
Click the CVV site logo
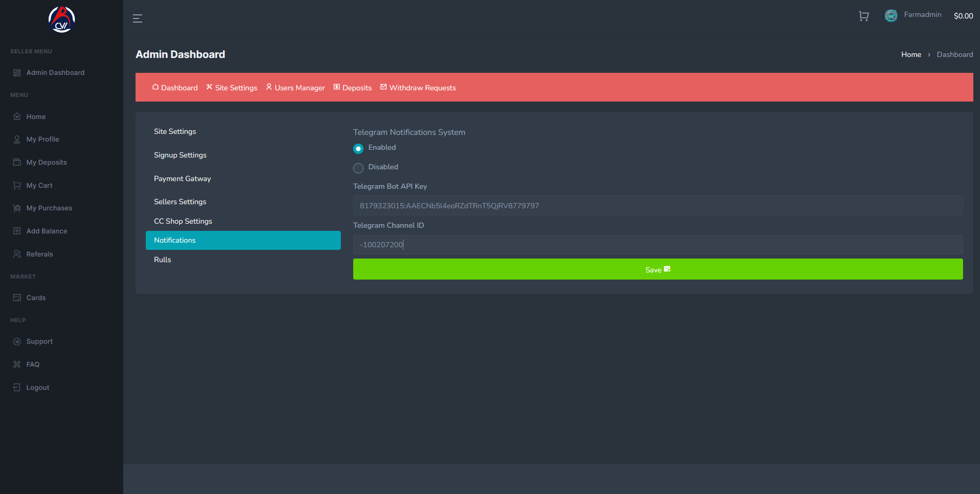tap(62, 19)
